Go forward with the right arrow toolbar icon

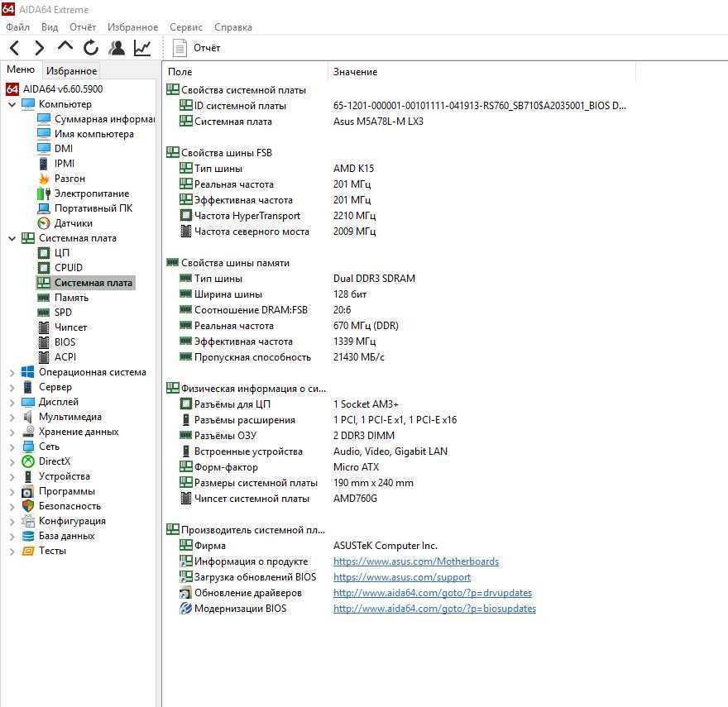pyautogui.click(x=40, y=48)
